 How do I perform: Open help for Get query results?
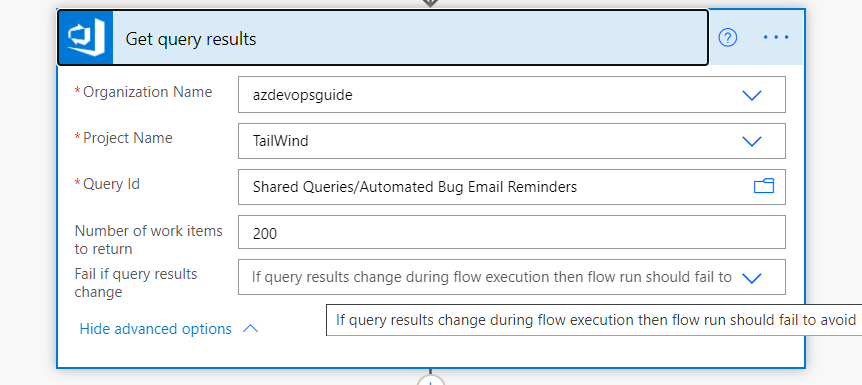[728, 37]
